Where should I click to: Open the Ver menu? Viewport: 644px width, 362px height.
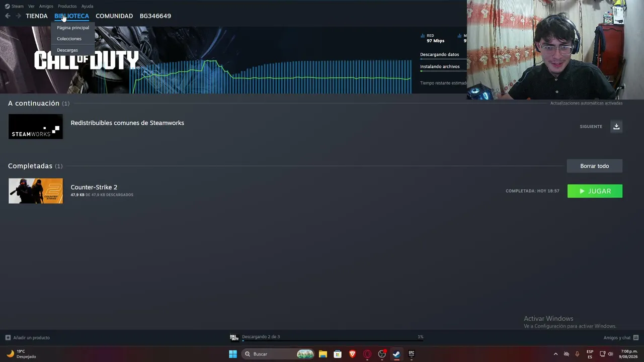pyautogui.click(x=31, y=6)
